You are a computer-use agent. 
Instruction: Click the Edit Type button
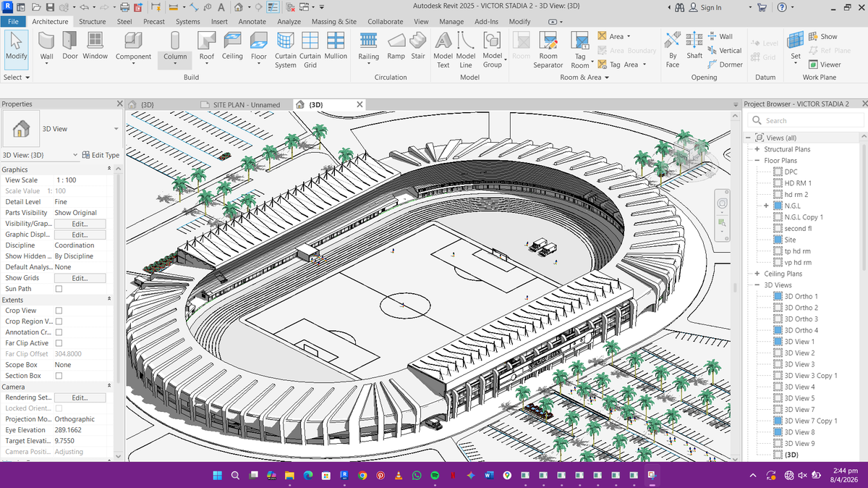coord(101,155)
